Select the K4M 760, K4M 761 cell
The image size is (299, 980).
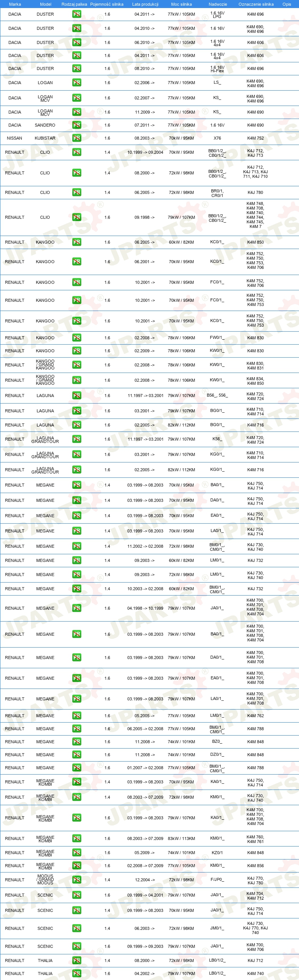255,838
